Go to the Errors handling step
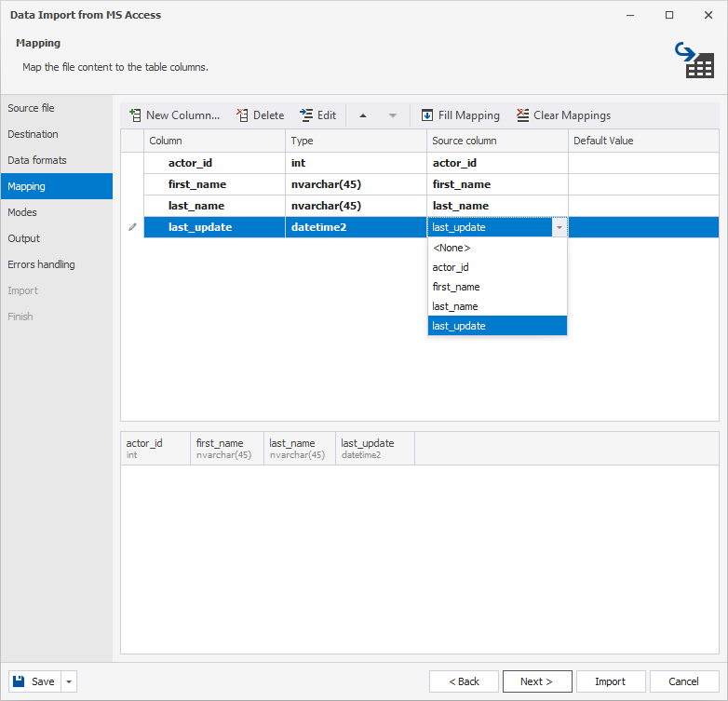The width and height of the screenshot is (728, 701). pyautogui.click(x=57, y=264)
